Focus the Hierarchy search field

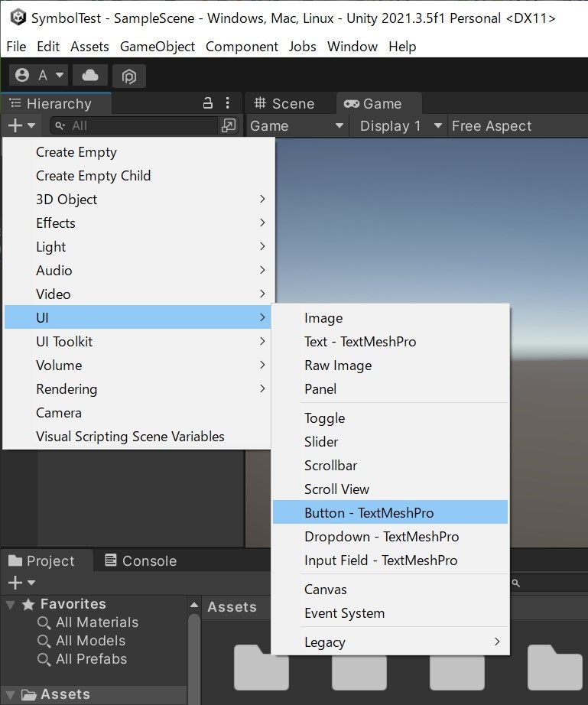pyautogui.click(x=134, y=125)
